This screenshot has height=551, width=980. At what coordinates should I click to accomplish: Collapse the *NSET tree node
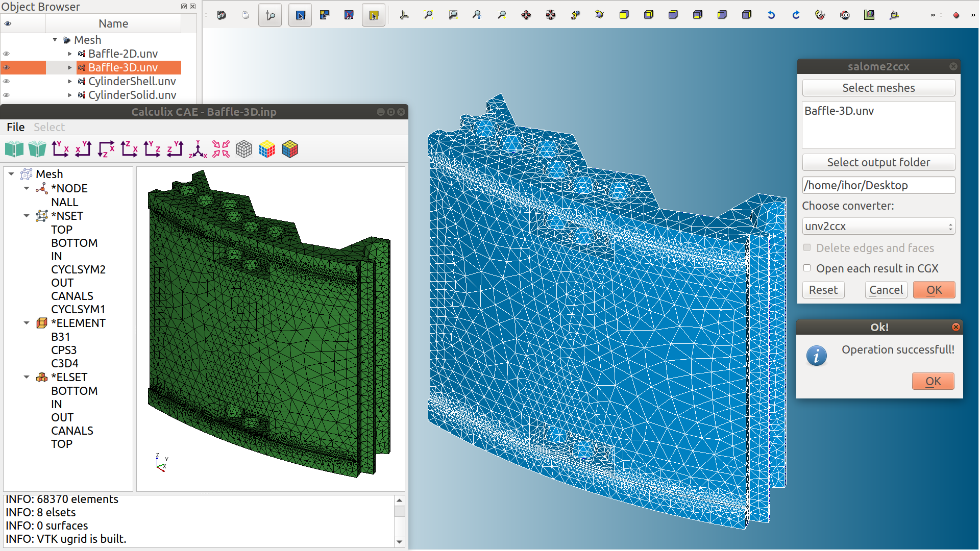coord(27,216)
